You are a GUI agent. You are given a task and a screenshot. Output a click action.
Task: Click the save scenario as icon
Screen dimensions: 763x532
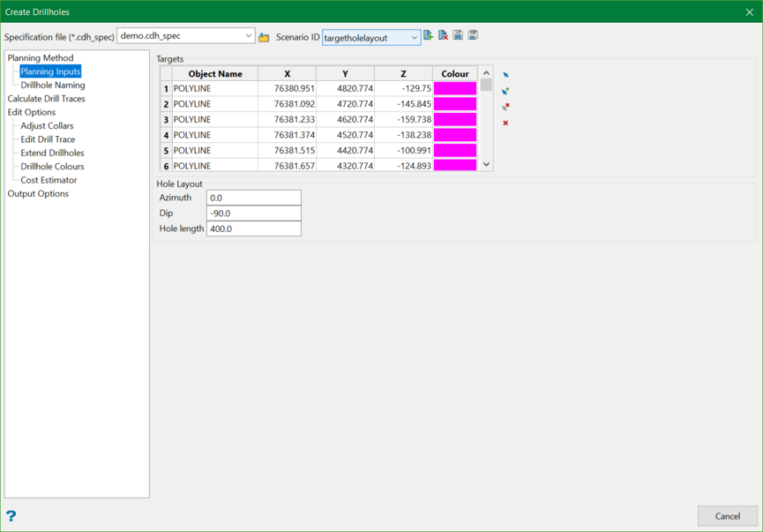(x=473, y=35)
